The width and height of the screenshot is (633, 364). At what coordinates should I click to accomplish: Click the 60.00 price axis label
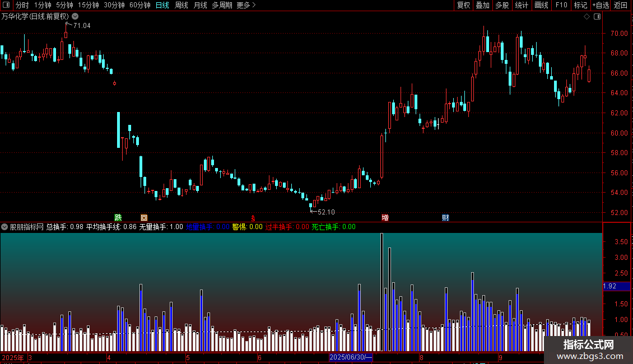click(x=619, y=133)
